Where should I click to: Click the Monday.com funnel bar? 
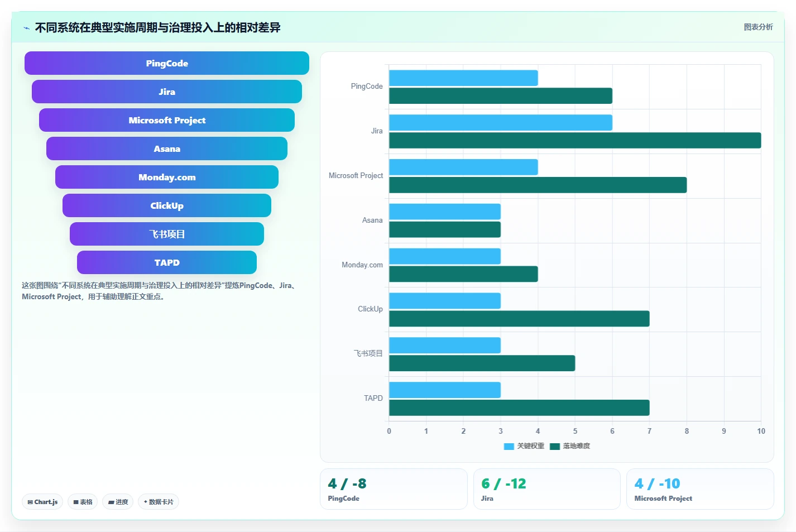point(167,177)
